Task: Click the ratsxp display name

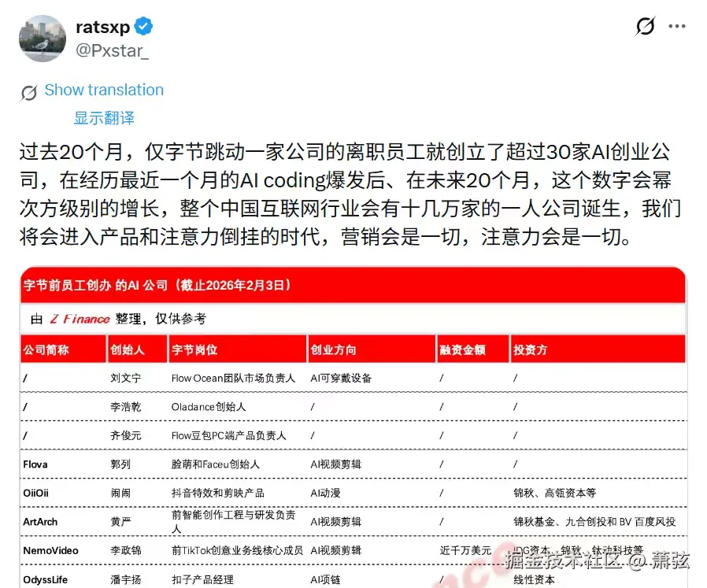Action: pos(103,27)
